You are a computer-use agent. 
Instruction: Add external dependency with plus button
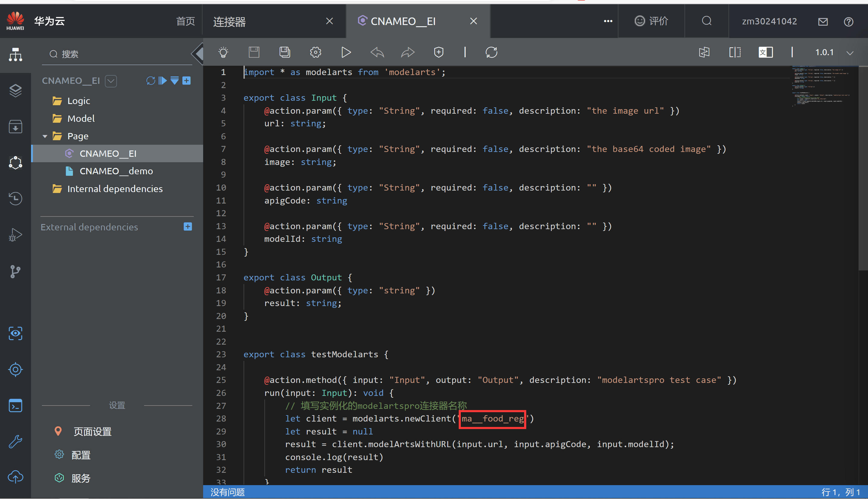188,226
